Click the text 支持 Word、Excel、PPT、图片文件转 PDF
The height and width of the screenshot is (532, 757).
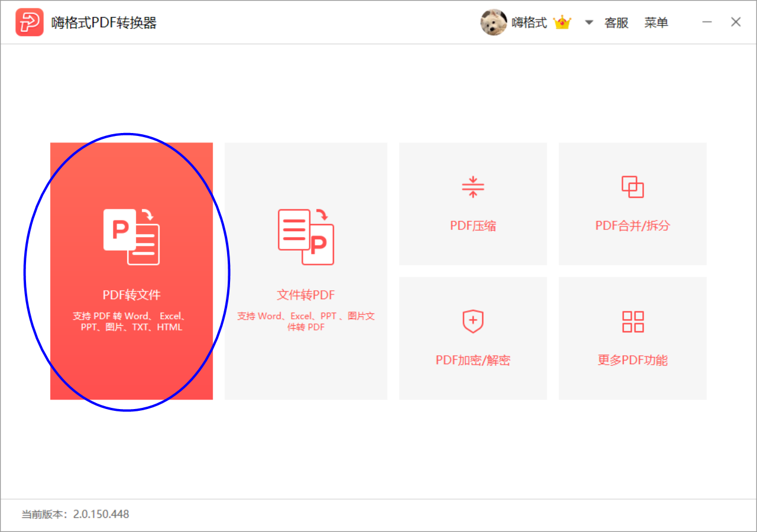point(306,322)
